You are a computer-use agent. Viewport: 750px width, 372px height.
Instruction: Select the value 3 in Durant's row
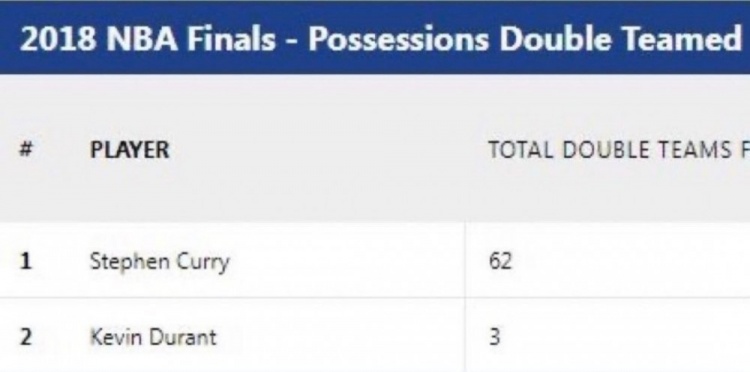pos(495,337)
